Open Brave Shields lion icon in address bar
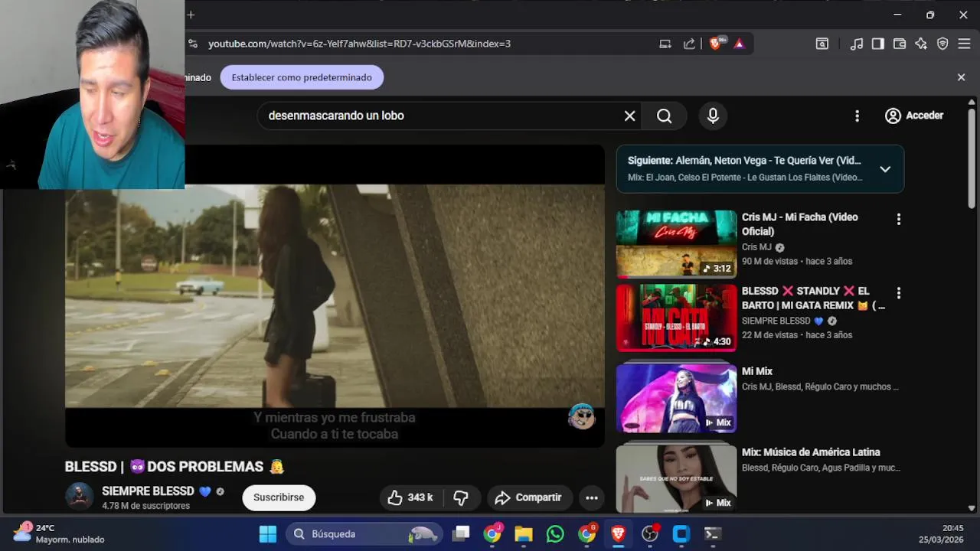Screen dimensions: 980x551 (717, 44)
